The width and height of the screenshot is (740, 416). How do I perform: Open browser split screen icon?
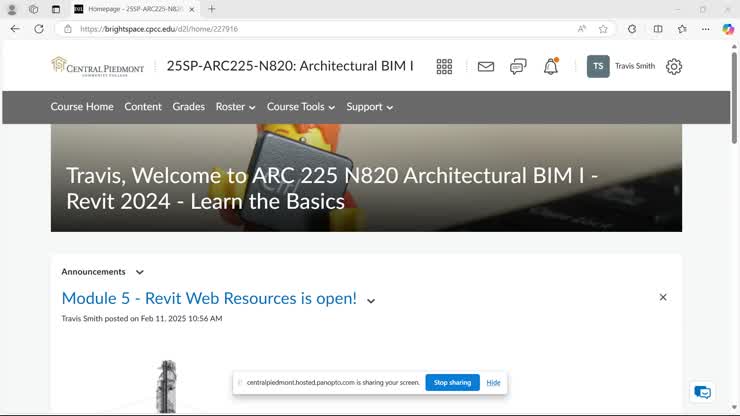point(658,29)
